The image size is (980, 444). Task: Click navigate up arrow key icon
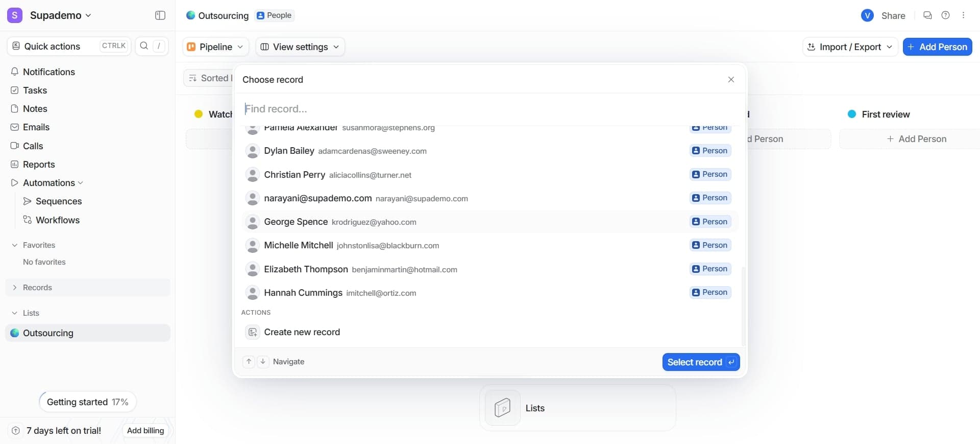click(x=249, y=361)
